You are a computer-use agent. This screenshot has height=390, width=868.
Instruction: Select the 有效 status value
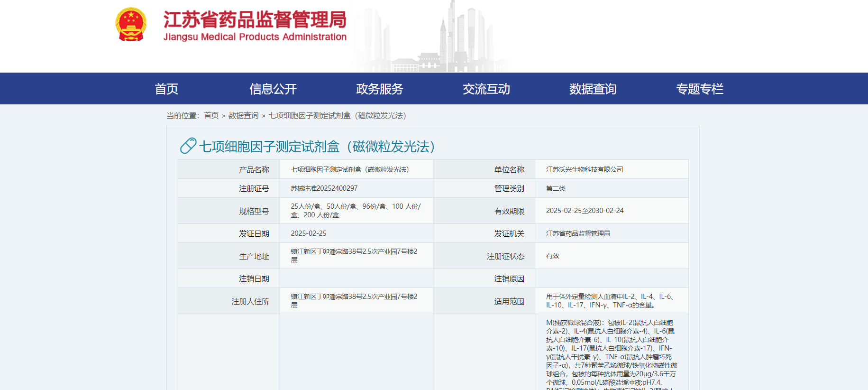tap(552, 256)
